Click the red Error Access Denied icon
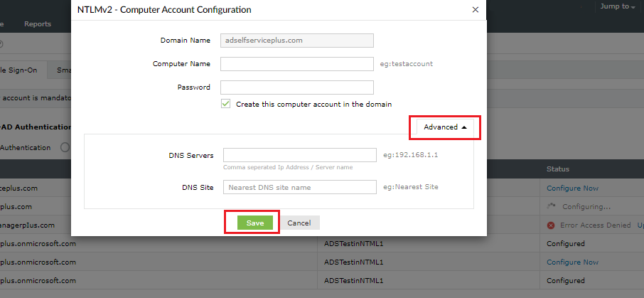The image size is (644, 298). pyautogui.click(x=551, y=225)
